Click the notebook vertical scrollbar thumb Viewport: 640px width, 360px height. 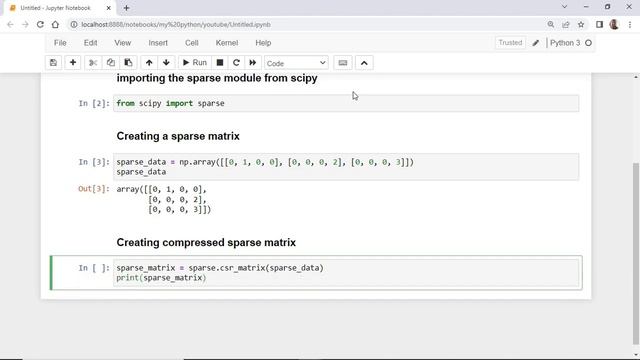[636, 253]
